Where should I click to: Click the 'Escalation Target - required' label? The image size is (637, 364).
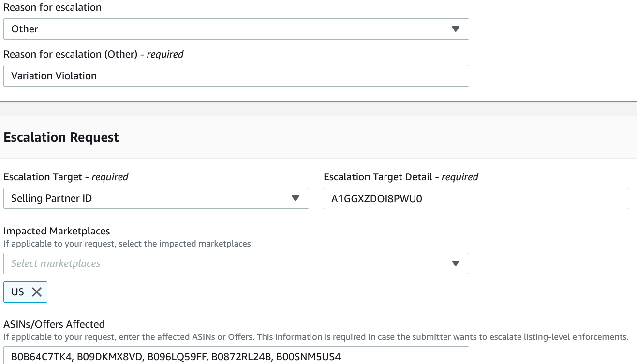(x=66, y=177)
